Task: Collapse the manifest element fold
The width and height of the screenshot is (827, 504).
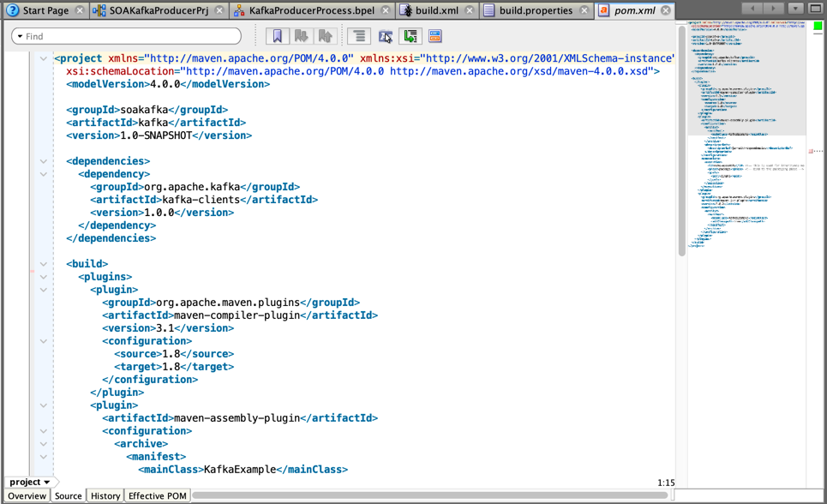Action: [x=44, y=457]
